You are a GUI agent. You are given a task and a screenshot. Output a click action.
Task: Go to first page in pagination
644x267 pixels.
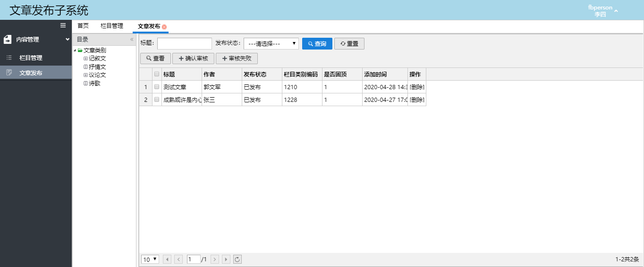pos(167,259)
